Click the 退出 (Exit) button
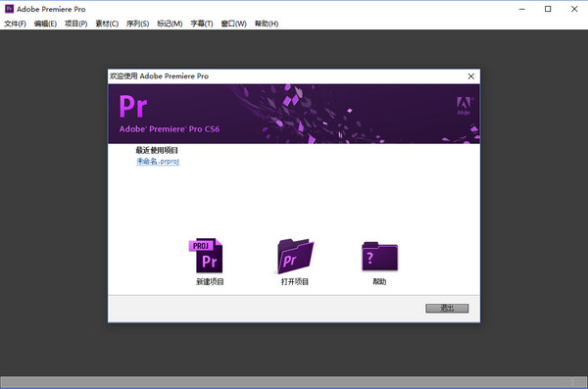The height and width of the screenshot is (389, 588). [x=447, y=309]
